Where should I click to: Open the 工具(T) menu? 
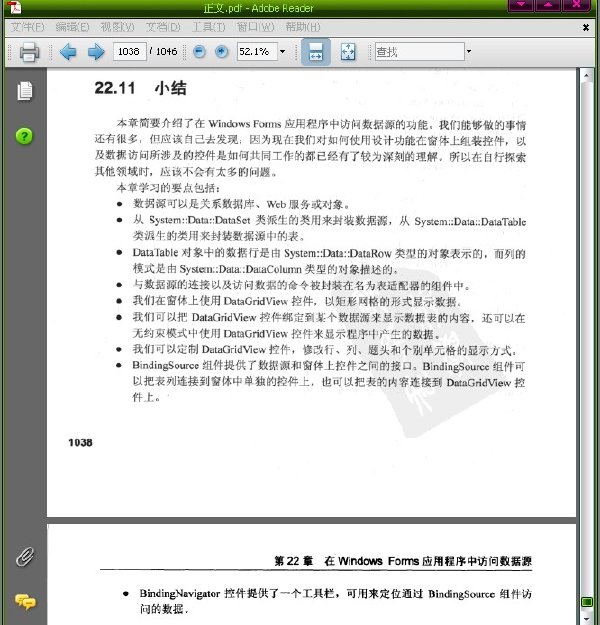click(209, 27)
